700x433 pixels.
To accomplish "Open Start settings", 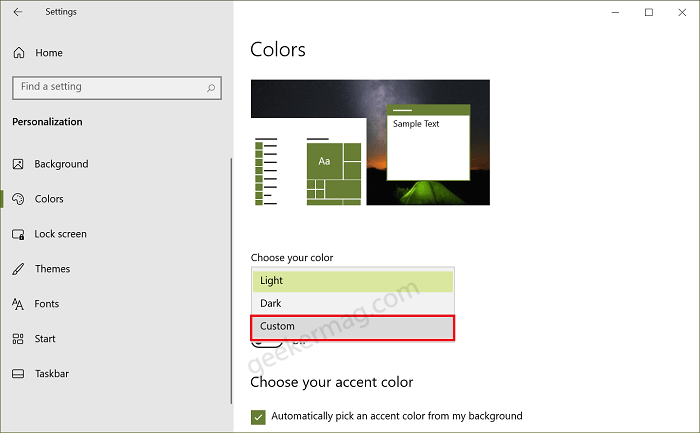I will pos(45,339).
